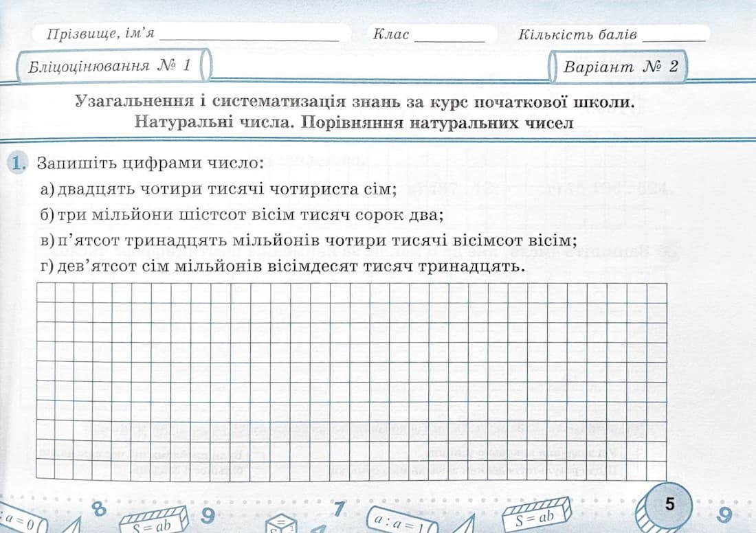Click the 'Кількість балів' blank line
Image resolution: width=756 pixels, height=533 pixels.
[x=674, y=40]
